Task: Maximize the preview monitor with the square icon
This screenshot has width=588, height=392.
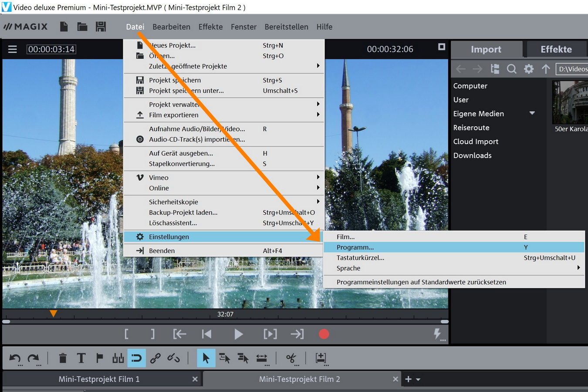Action: coord(441,47)
